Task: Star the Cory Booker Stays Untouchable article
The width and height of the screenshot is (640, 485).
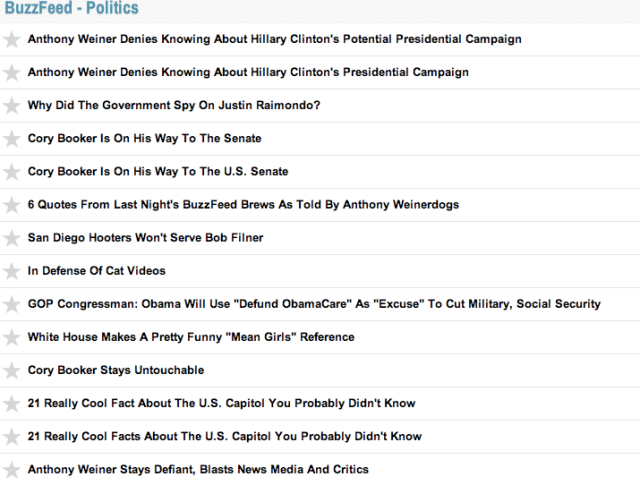Action: tap(12, 370)
